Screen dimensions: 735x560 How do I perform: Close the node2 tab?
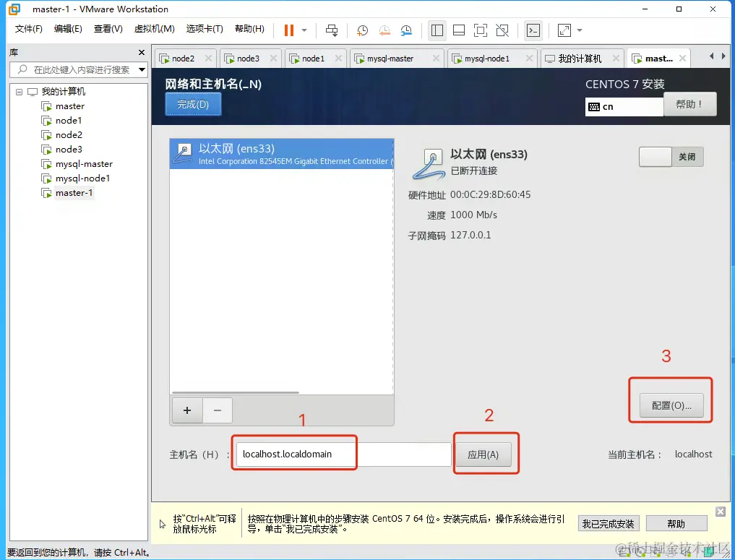tap(209, 58)
